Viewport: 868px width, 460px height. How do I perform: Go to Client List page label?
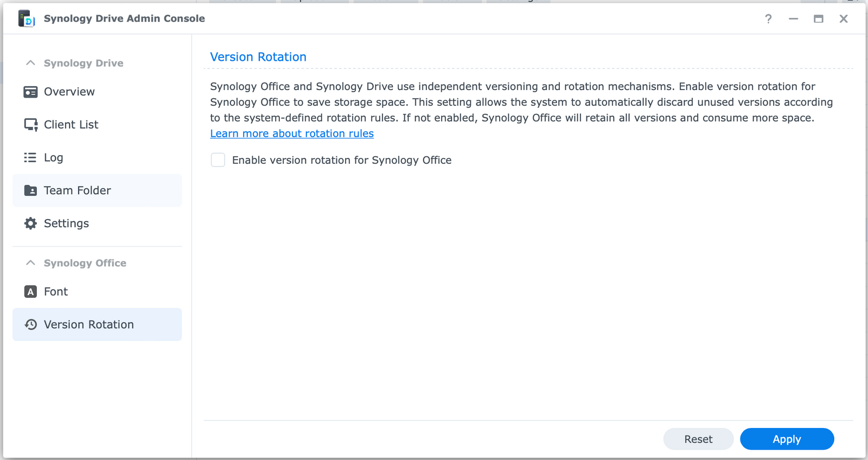click(x=71, y=125)
